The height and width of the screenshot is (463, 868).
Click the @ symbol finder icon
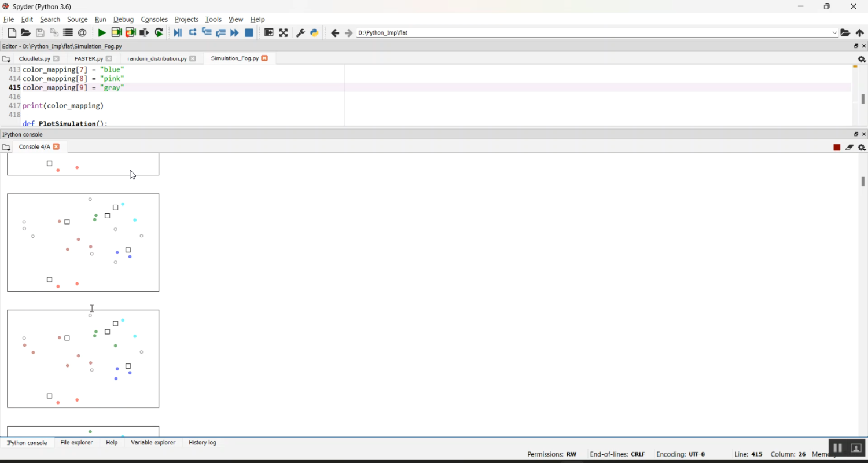(x=82, y=33)
